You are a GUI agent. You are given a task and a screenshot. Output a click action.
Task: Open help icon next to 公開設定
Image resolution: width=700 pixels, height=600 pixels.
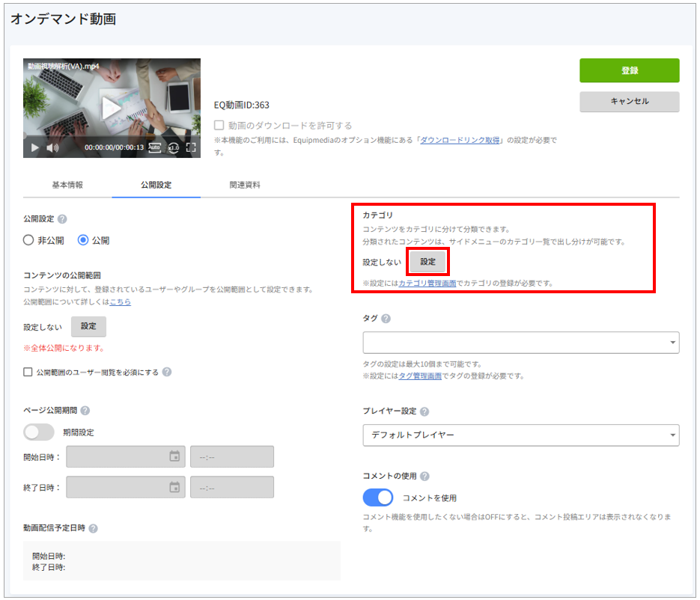click(62, 219)
